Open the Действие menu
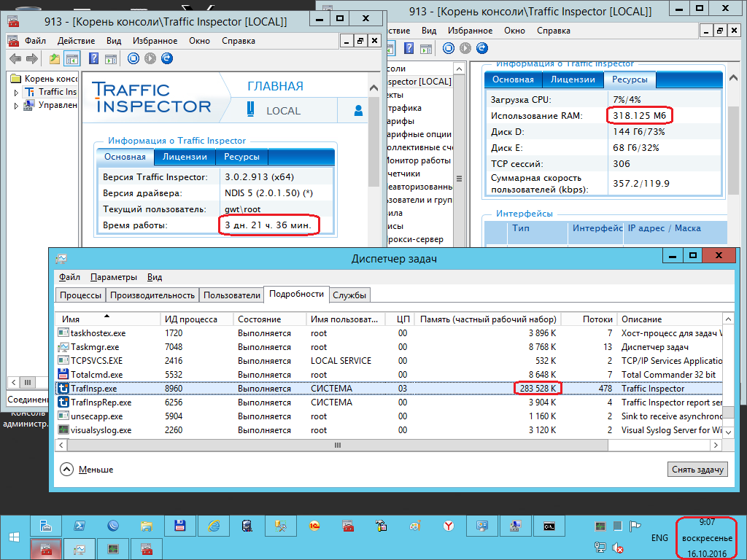This screenshot has height=560, width=747. 76,41
